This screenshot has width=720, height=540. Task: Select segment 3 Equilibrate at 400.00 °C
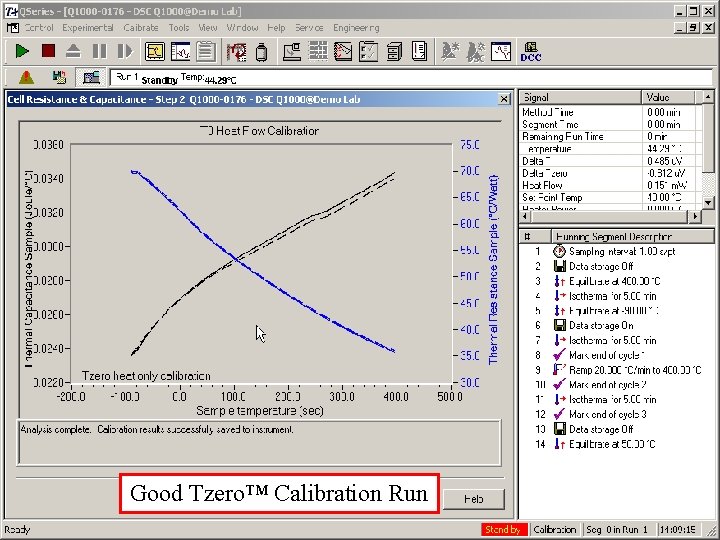tap(615, 281)
